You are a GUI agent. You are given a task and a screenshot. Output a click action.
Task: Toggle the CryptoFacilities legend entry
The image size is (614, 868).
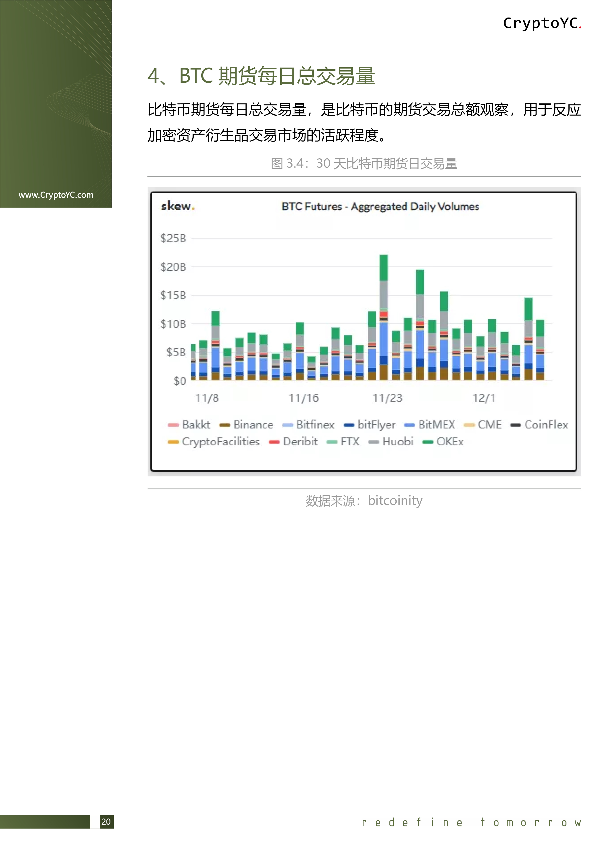tap(214, 442)
